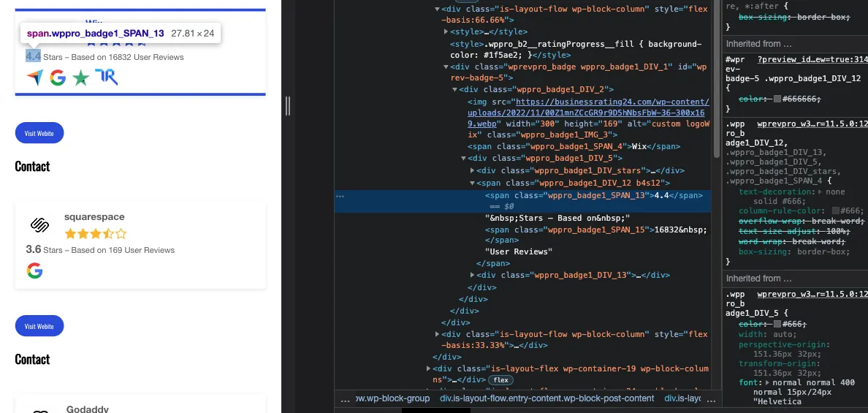This screenshot has width=868, height=413.
Task: Collapse the wprevpro_badge div node
Action: pos(446,67)
